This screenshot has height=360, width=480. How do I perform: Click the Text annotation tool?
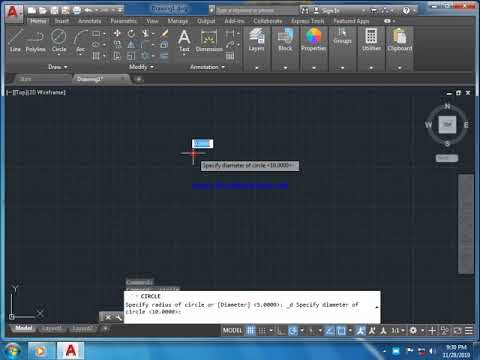coord(184,40)
